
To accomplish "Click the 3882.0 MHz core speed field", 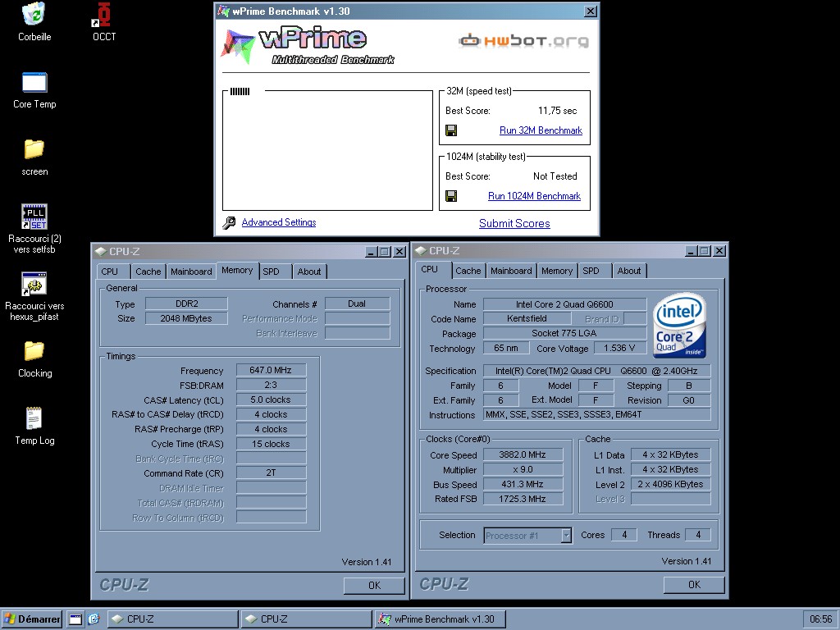I will (523, 454).
